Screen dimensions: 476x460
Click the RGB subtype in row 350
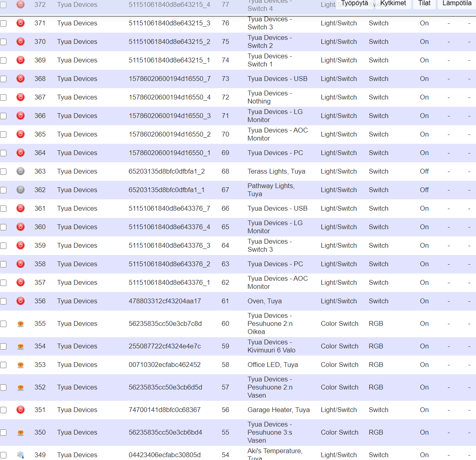point(376,432)
